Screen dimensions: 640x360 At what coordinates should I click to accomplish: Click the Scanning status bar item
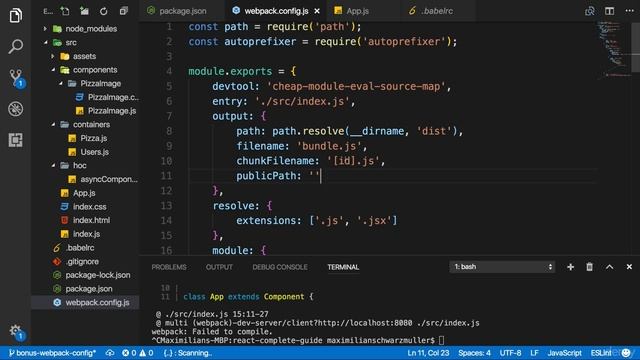(x=188, y=353)
